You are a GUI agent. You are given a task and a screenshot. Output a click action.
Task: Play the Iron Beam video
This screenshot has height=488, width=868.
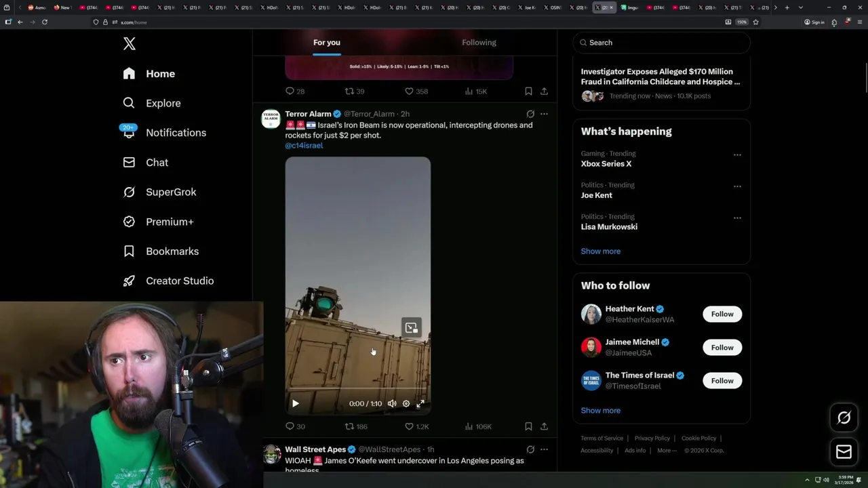point(295,404)
